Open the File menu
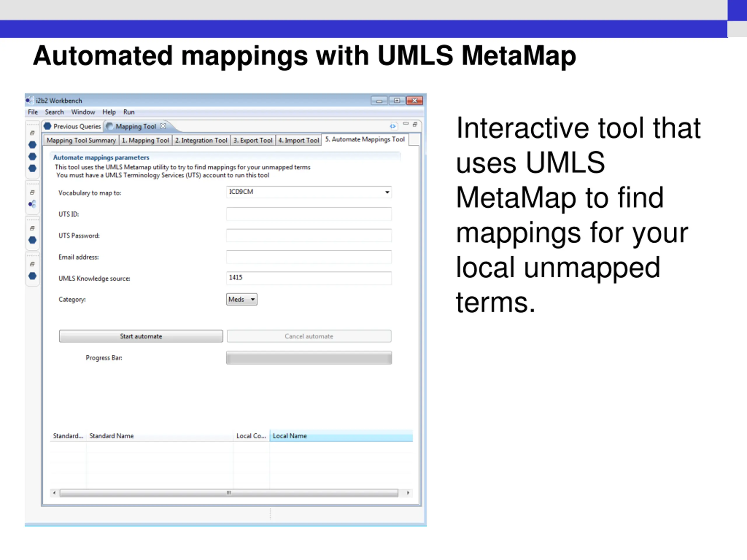Screen dimensions: 747x560 point(33,112)
